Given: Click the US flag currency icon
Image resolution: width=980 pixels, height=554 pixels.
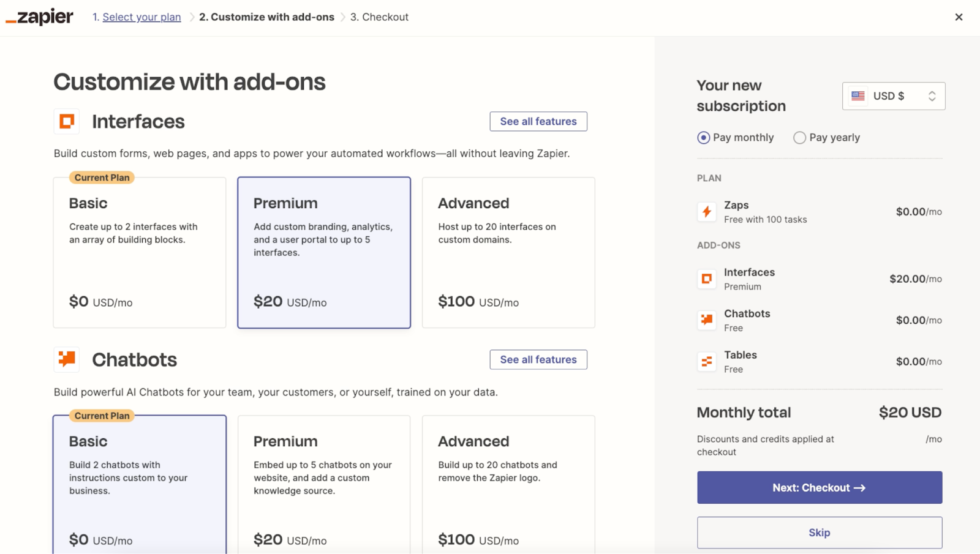Looking at the screenshot, I should [x=858, y=96].
